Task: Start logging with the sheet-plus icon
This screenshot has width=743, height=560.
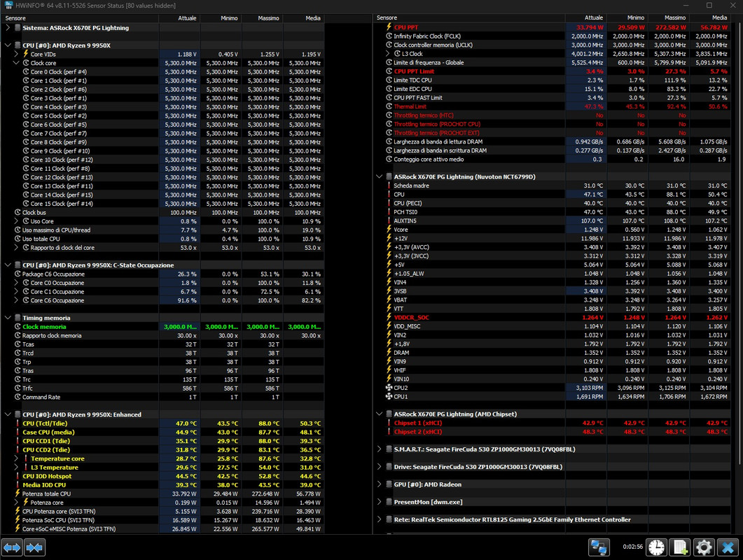Action: point(681,547)
